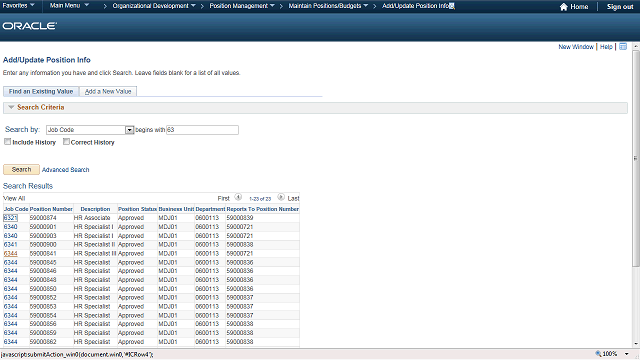Switch to the Add a New Value tab
Screen dimensions: 640x360
coord(108,91)
